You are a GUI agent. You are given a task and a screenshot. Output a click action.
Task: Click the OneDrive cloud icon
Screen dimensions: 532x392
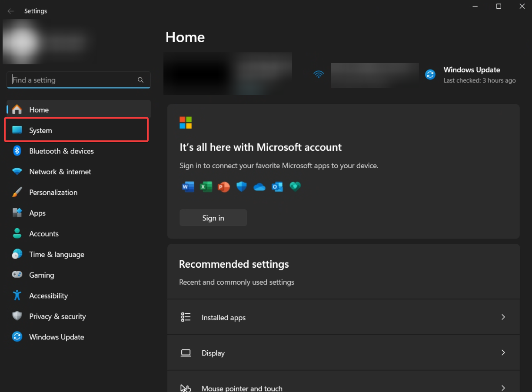259,187
